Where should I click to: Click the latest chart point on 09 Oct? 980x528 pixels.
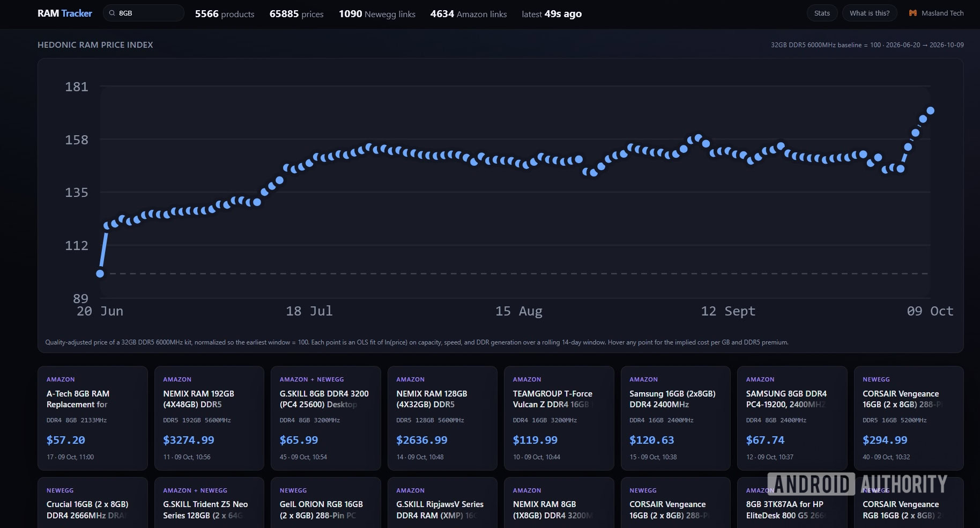coord(931,111)
